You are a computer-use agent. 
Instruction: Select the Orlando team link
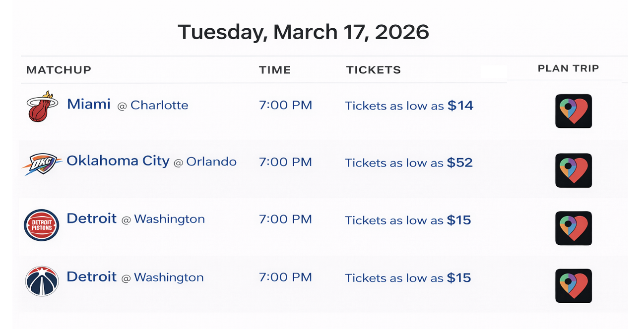click(211, 162)
